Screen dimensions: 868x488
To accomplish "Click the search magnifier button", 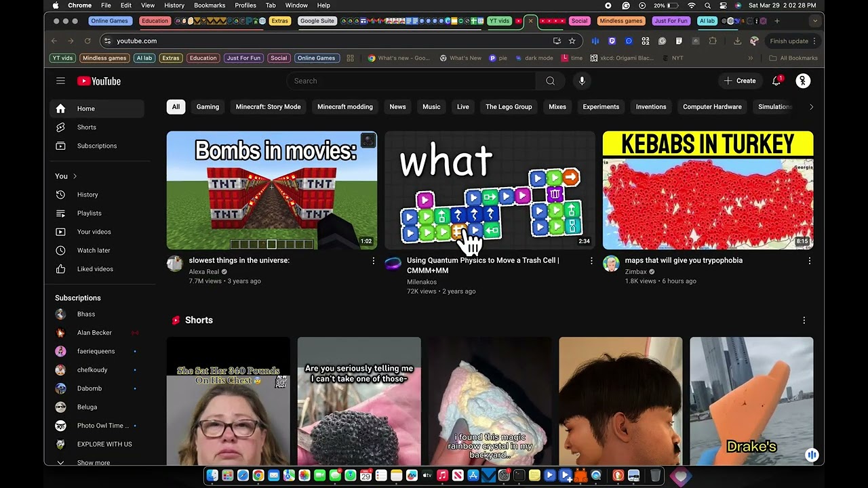I will coord(550,81).
